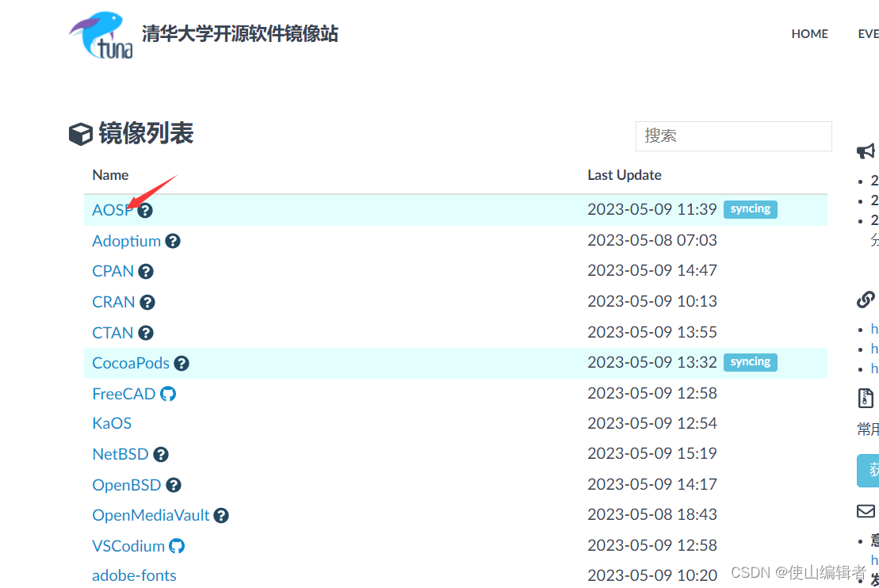The height and width of the screenshot is (588, 879).
Task: Click timestamp 2023-05-08 18:43
Action: tap(652, 514)
